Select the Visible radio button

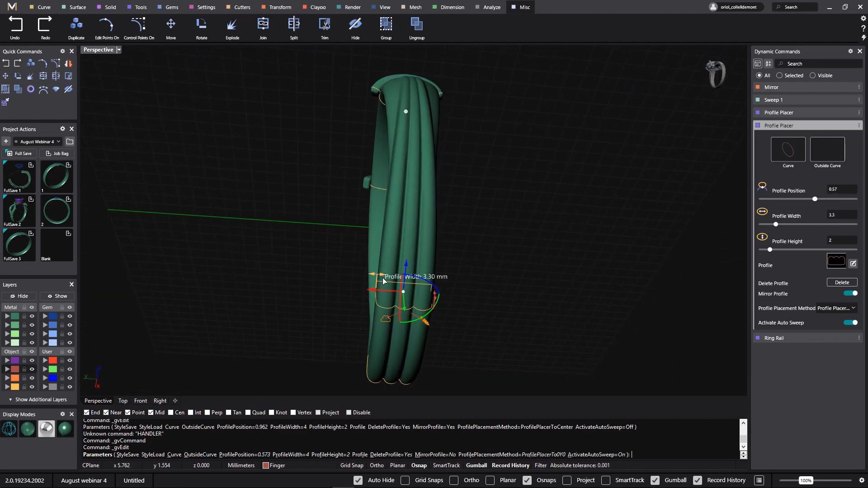813,75
